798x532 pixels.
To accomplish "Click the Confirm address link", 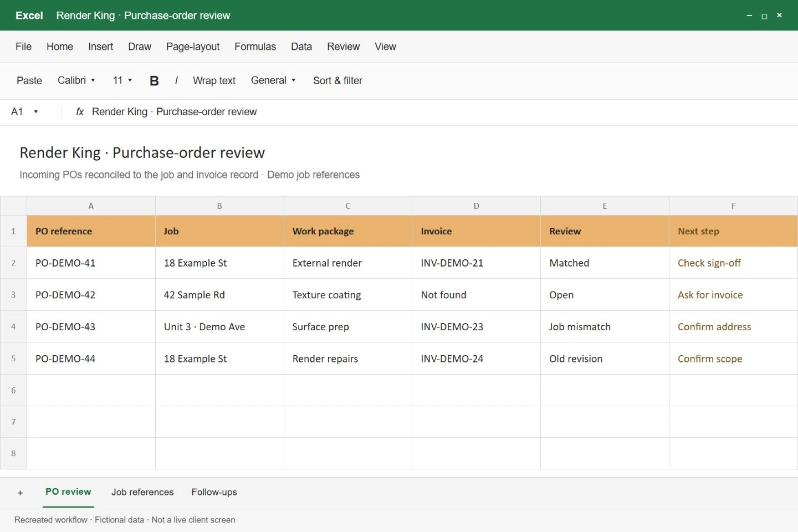I will pyautogui.click(x=714, y=327).
